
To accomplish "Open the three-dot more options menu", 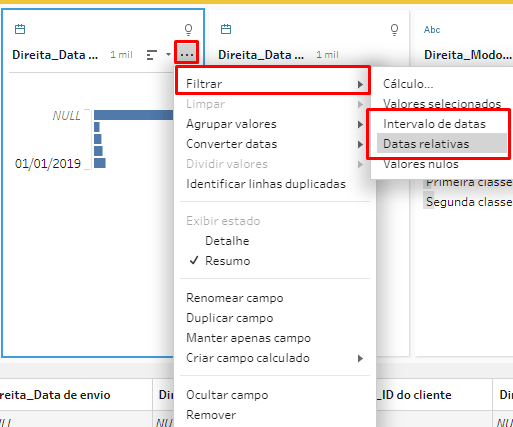I will [x=187, y=54].
